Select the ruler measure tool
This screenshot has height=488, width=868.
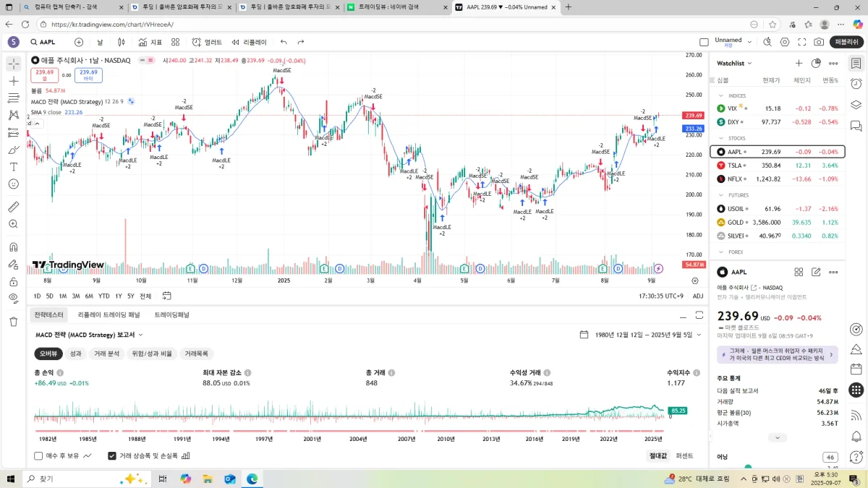pos(14,207)
